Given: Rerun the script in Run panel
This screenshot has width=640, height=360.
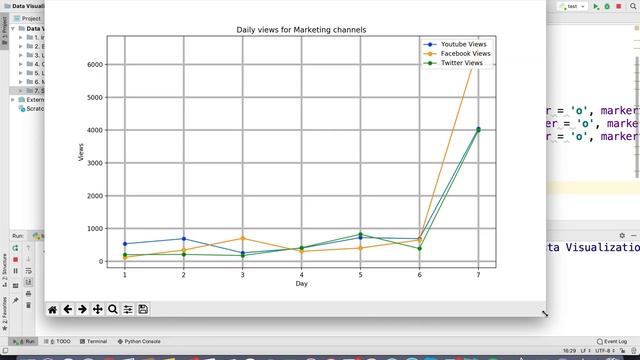Looking at the screenshot, I should tap(15, 248).
